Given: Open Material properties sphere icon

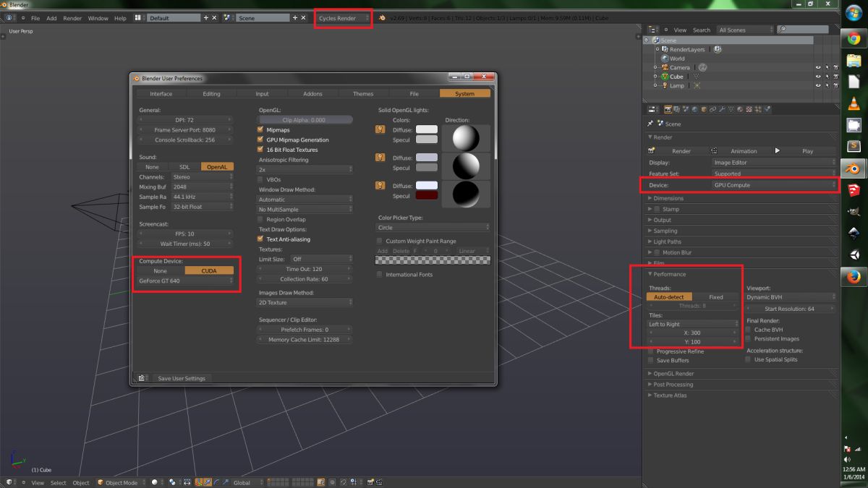Looking at the screenshot, I should pos(740,109).
